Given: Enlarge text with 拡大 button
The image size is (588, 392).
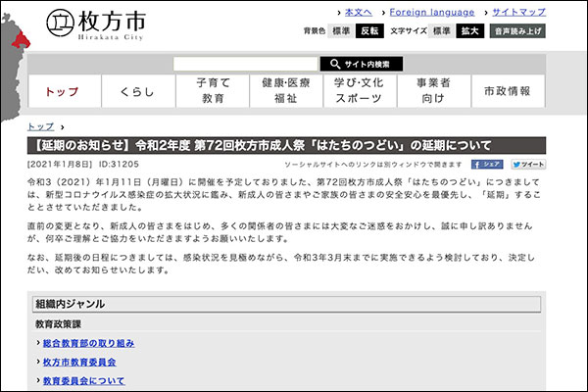Looking at the screenshot, I should click(470, 31).
